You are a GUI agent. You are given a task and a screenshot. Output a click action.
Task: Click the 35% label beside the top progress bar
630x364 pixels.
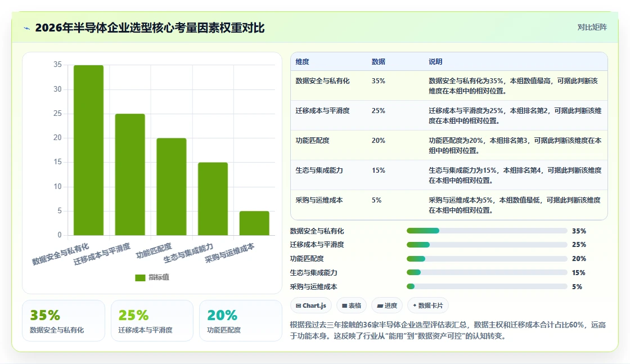[579, 231]
